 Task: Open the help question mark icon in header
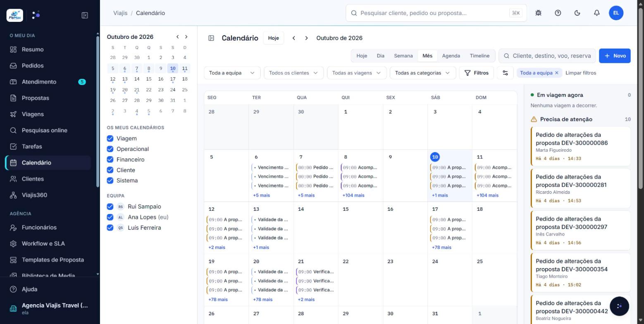coord(558,13)
